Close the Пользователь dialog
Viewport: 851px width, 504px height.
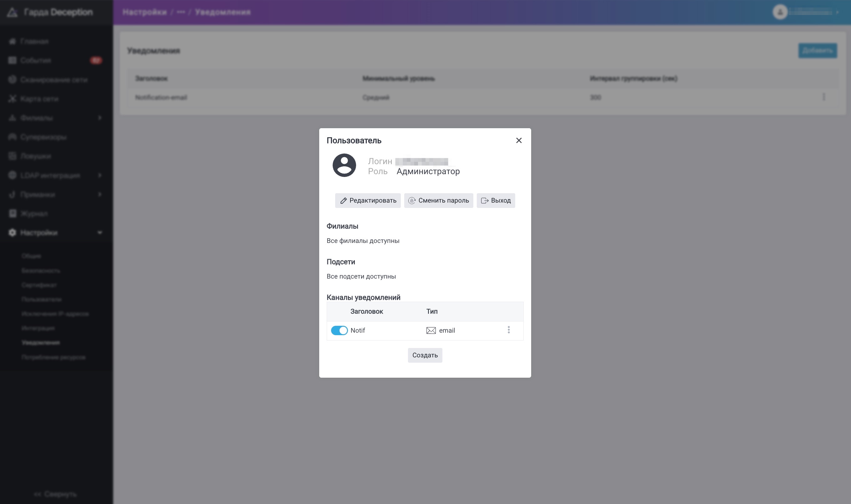click(x=519, y=141)
